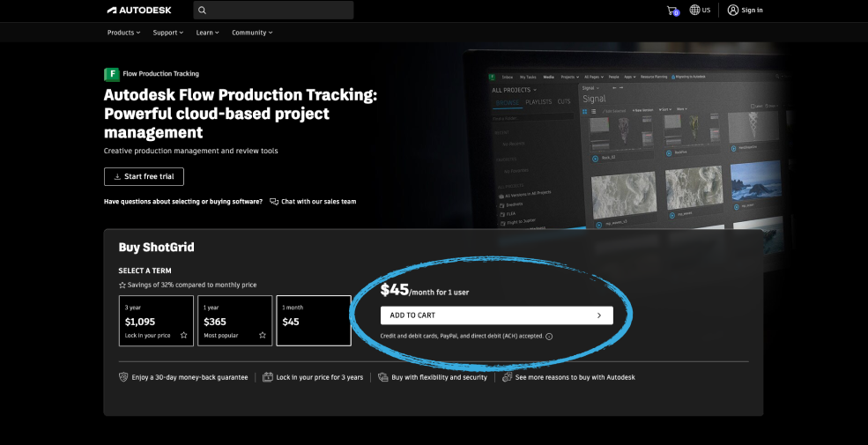The width and height of the screenshot is (868, 445).
Task: Open Chat with our sales team
Action: click(x=313, y=202)
